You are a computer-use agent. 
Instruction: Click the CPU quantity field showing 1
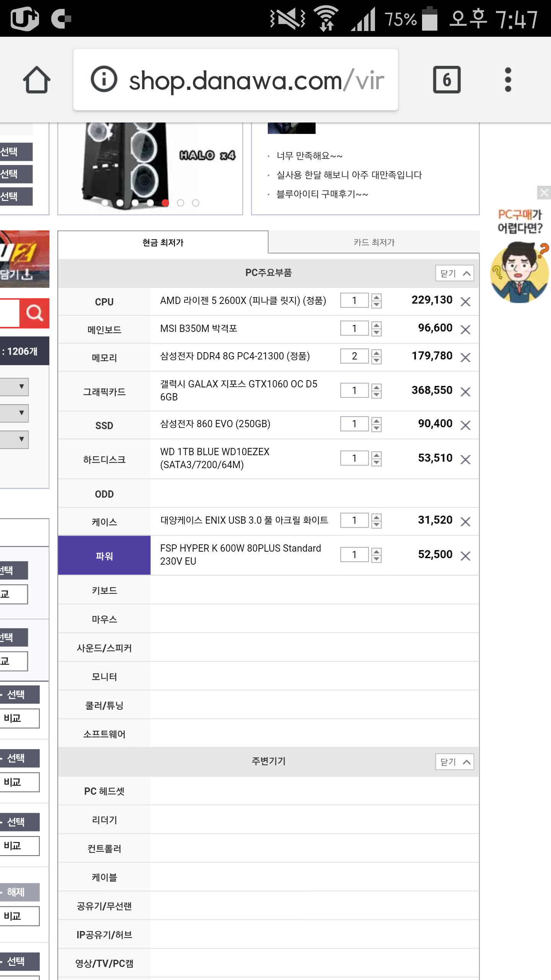pos(354,301)
